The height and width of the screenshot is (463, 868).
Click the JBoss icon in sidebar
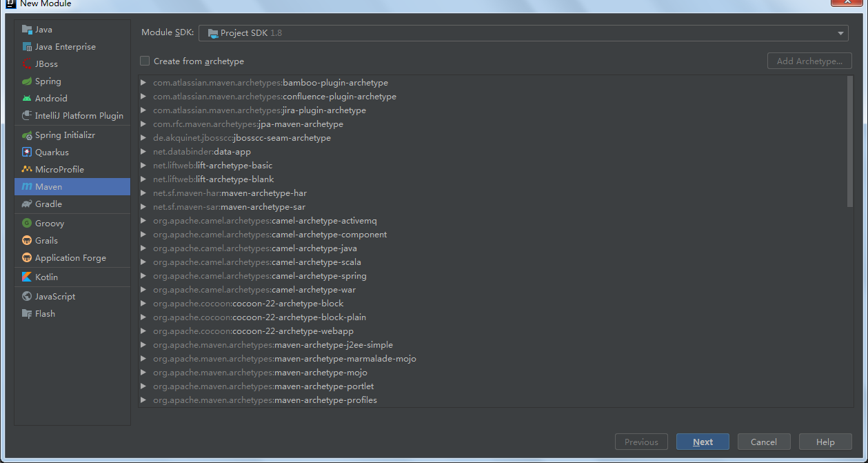click(27, 64)
